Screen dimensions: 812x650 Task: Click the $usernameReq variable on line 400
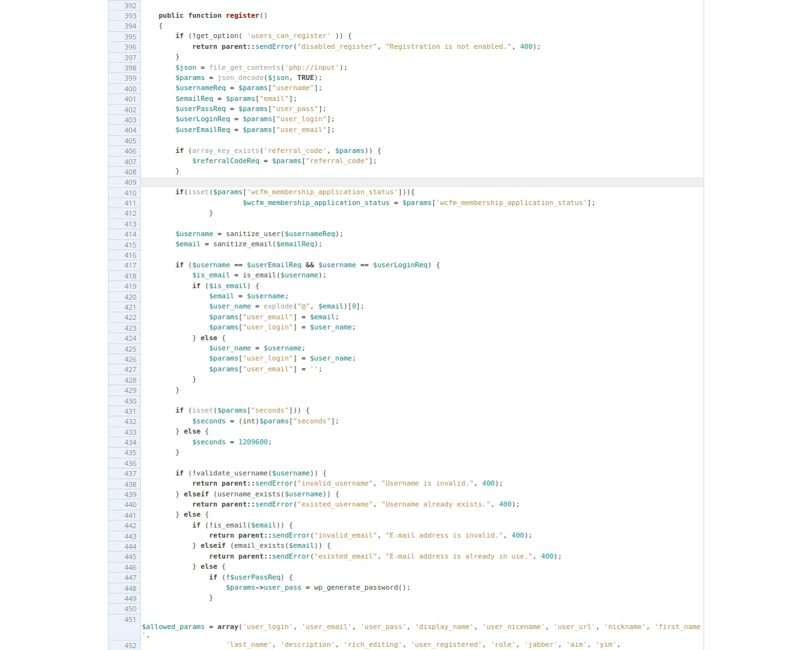tap(200, 88)
